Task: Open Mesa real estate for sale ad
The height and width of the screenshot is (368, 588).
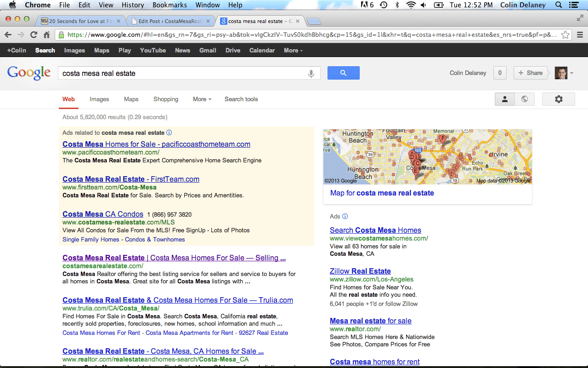Action: 371,321
